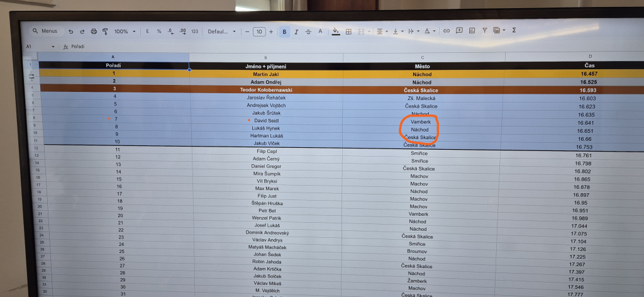Print the spreadsheet with the printer icon
This screenshot has width=644, height=297.
pyautogui.click(x=94, y=31)
